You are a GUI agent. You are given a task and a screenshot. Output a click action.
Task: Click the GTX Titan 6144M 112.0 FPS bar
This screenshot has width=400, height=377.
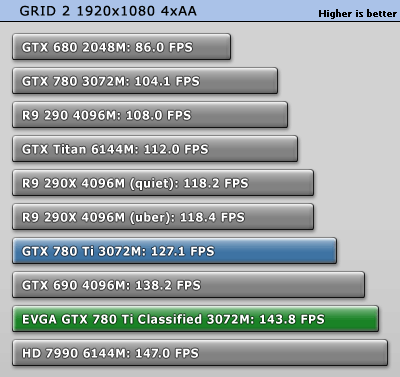pos(155,149)
